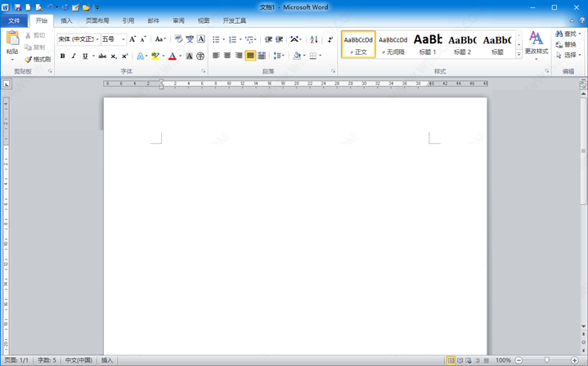Click 查找 Find button
Viewport: 588px width, 366px height.
(568, 34)
